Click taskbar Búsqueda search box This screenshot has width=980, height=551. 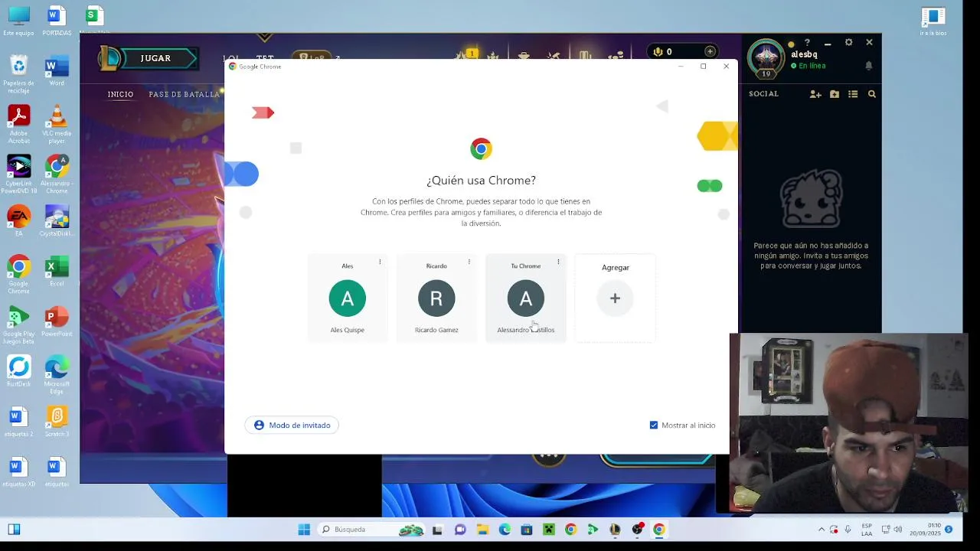(x=370, y=530)
